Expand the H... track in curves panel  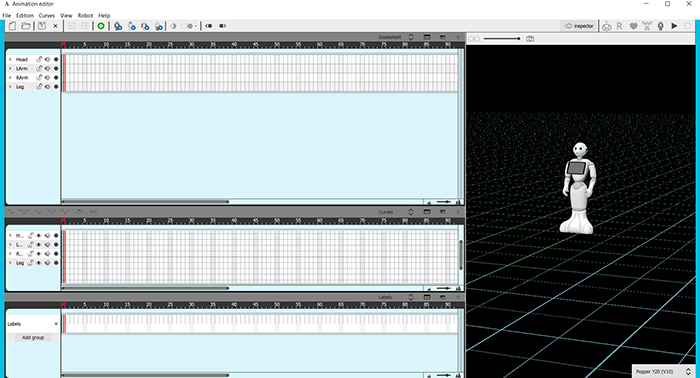point(10,236)
